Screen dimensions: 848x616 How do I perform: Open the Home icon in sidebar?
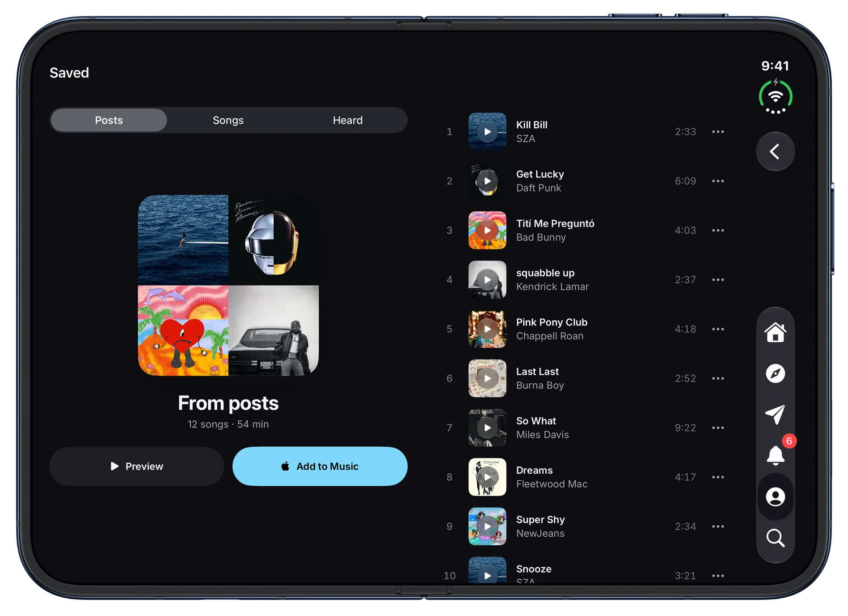point(775,332)
